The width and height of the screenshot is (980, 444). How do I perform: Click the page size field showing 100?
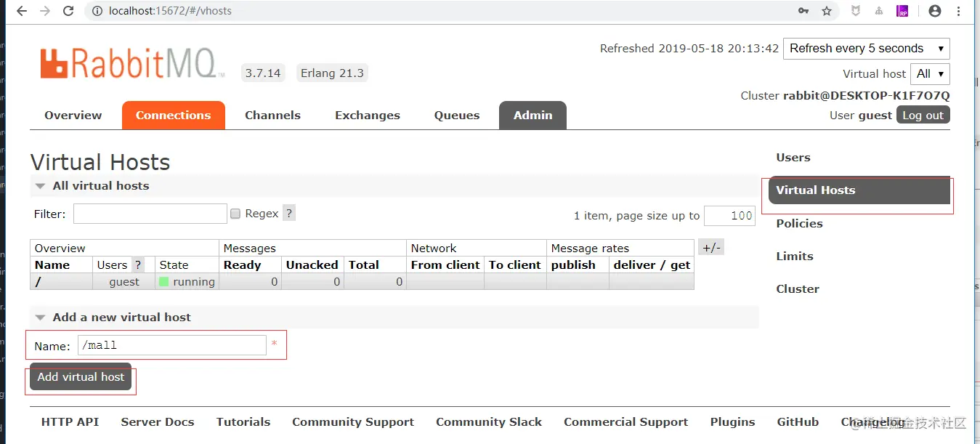729,216
